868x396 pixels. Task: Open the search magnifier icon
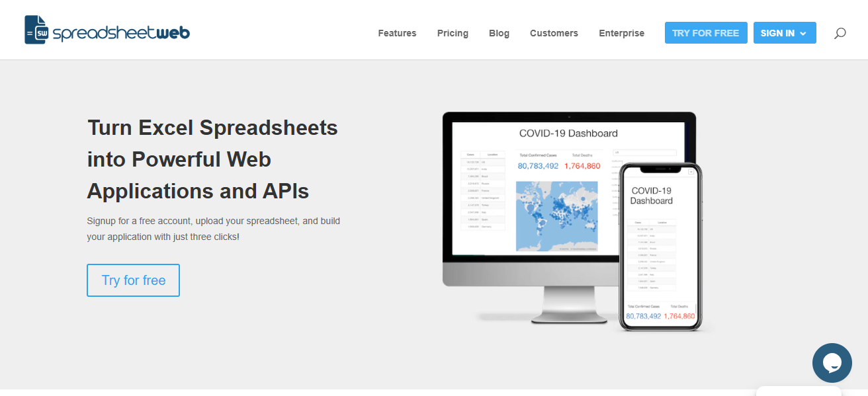tap(840, 33)
